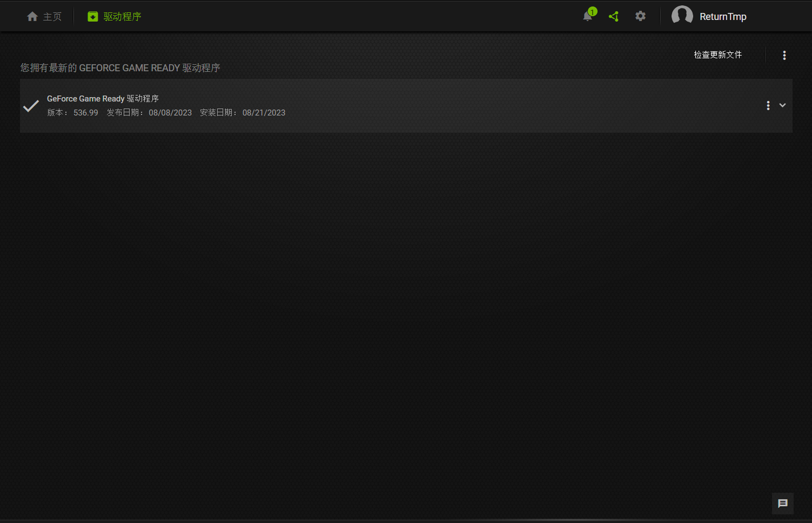The height and width of the screenshot is (523, 812).
Task: Open the green share icon
Action: tap(614, 16)
